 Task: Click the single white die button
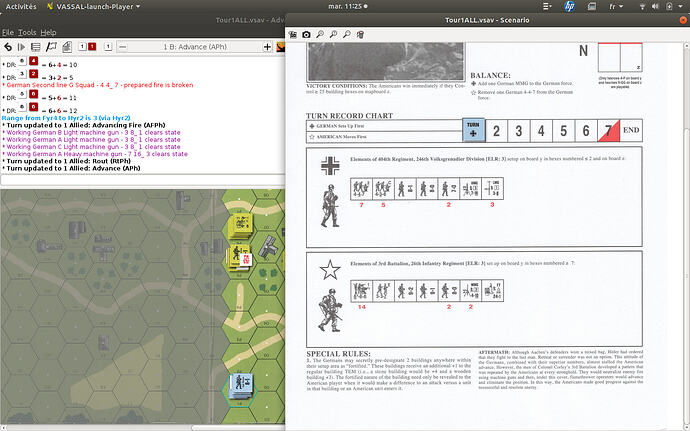click(108, 47)
